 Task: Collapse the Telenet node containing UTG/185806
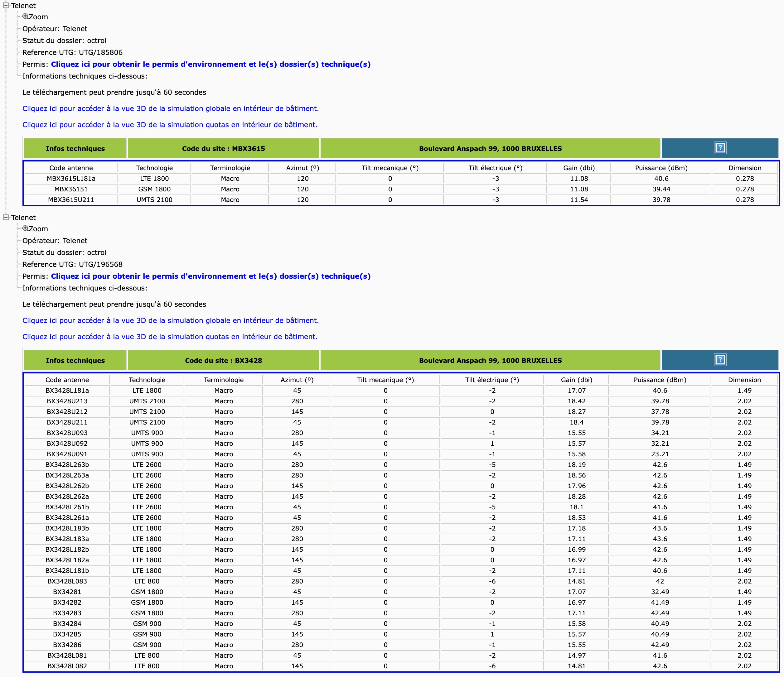click(6, 5)
